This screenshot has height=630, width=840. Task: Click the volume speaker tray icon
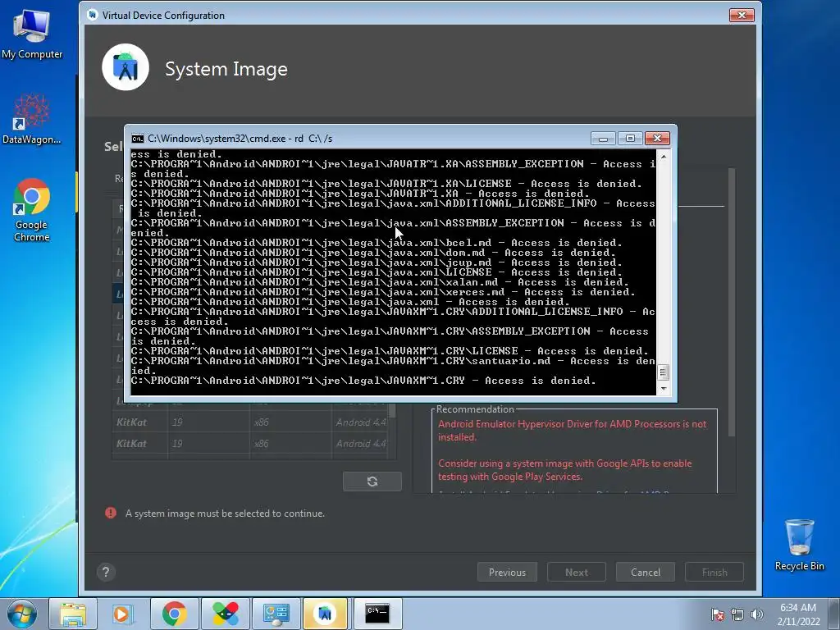tap(757, 614)
